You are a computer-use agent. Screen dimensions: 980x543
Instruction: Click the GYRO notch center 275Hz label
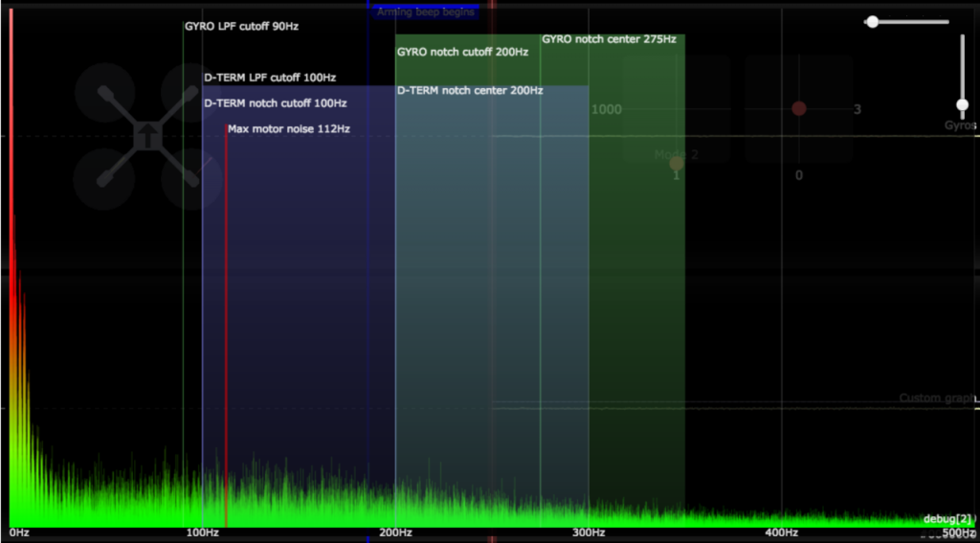pyautogui.click(x=609, y=39)
